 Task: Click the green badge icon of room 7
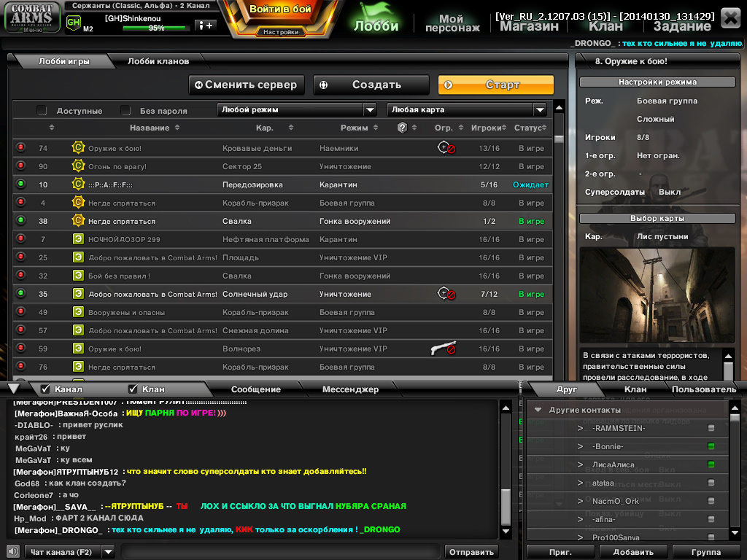click(78, 239)
